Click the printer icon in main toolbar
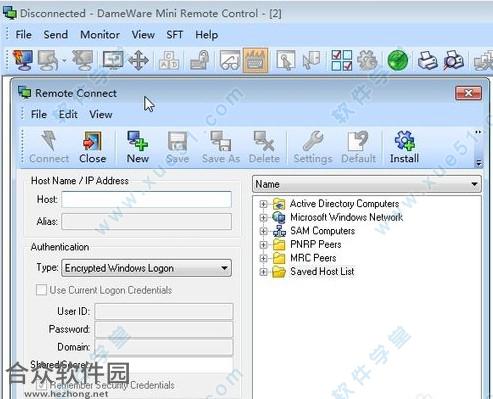Image resolution: width=493 pixels, height=399 pixels. point(428,60)
